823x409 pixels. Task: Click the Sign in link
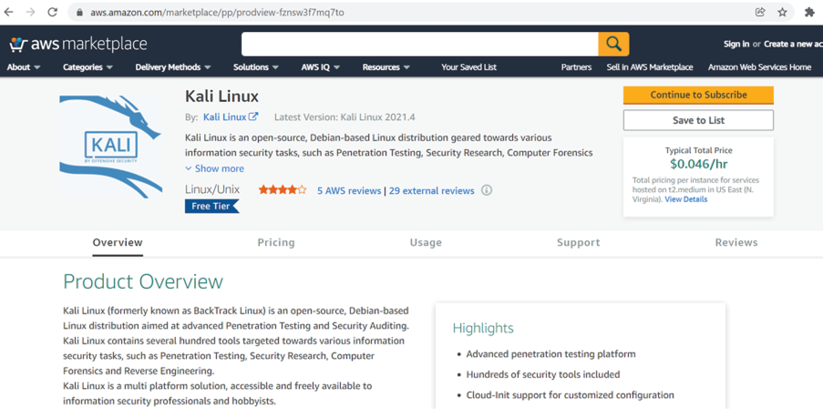[736, 44]
